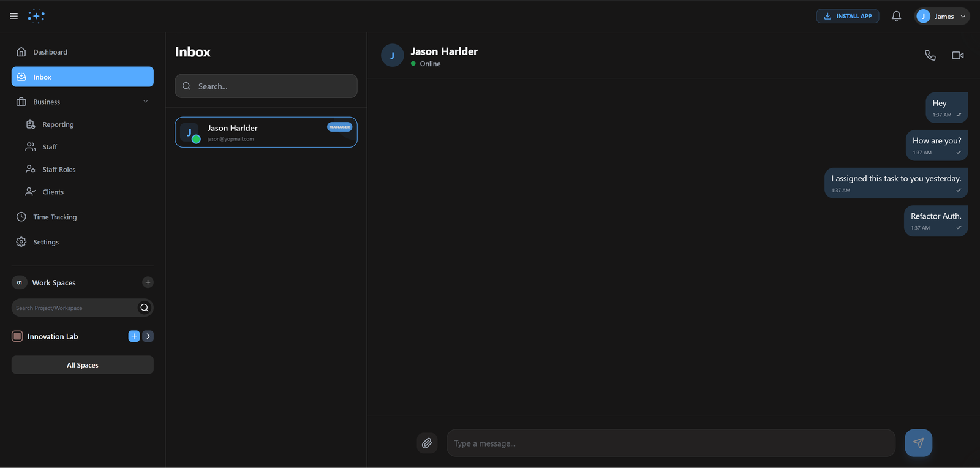The height and width of the screenshot is (468, 980).
Task: Open the Staff Roles page
Action: coord(59,170)
